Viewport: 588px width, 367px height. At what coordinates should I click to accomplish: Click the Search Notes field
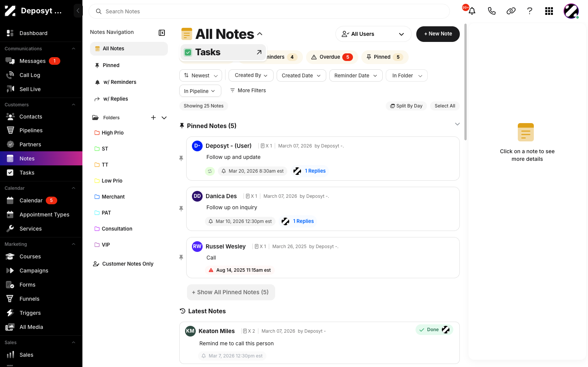(x=269, y=11)
